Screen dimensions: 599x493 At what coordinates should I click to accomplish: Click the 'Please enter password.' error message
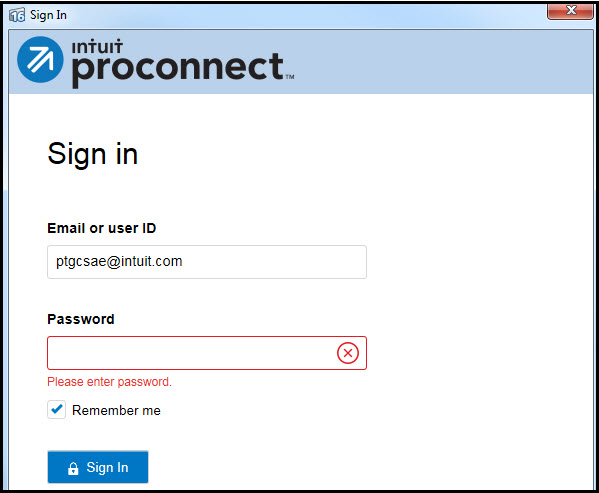click(110, 382)
